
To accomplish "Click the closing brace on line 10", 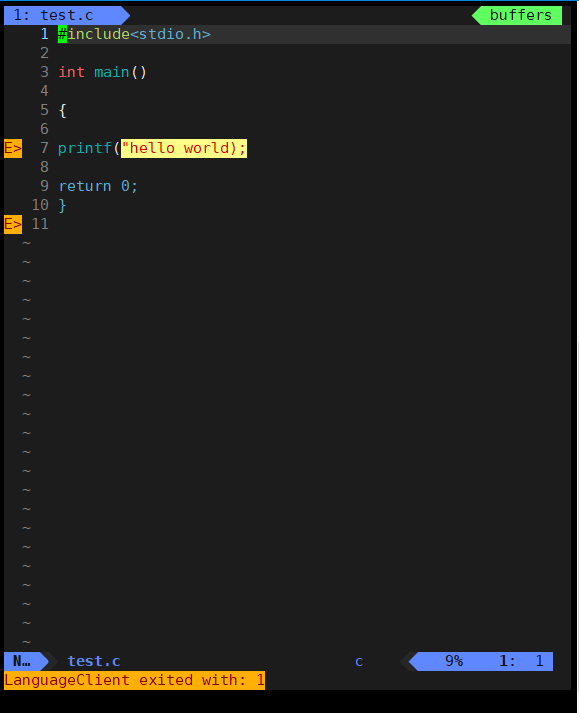I will (63, 206).
